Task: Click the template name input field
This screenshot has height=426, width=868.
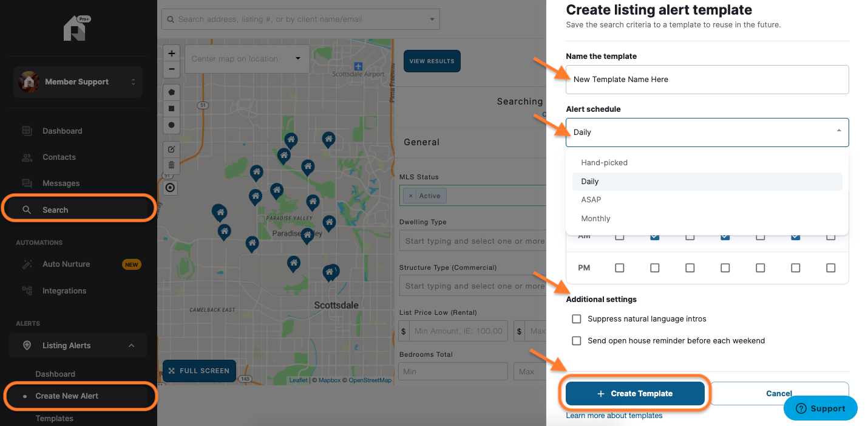Action: 707,80
